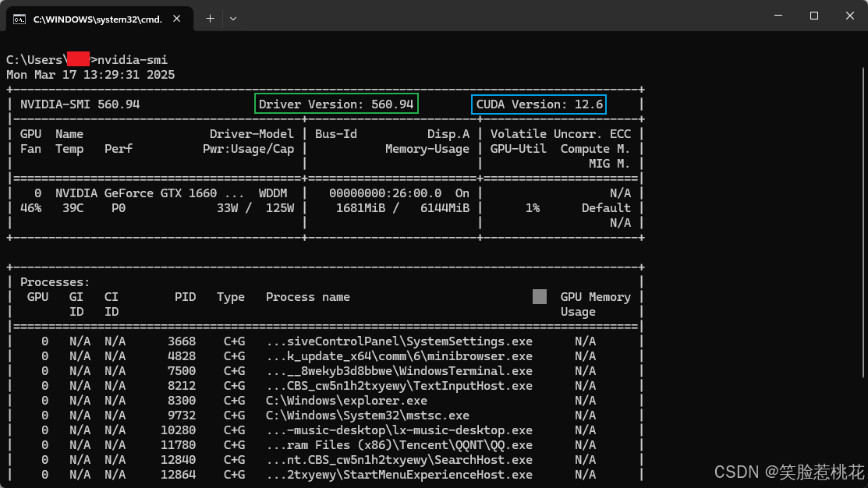Click the TextInputHost.exe process name
Image resolution: width=868 pixels, height=488 pixels.
(x=399, y=386)
